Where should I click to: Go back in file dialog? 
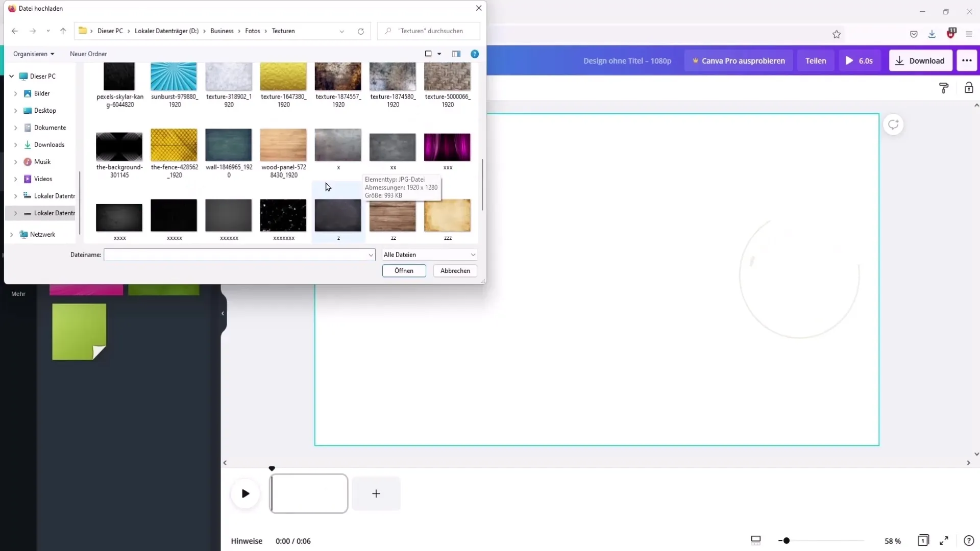(14, 31)
